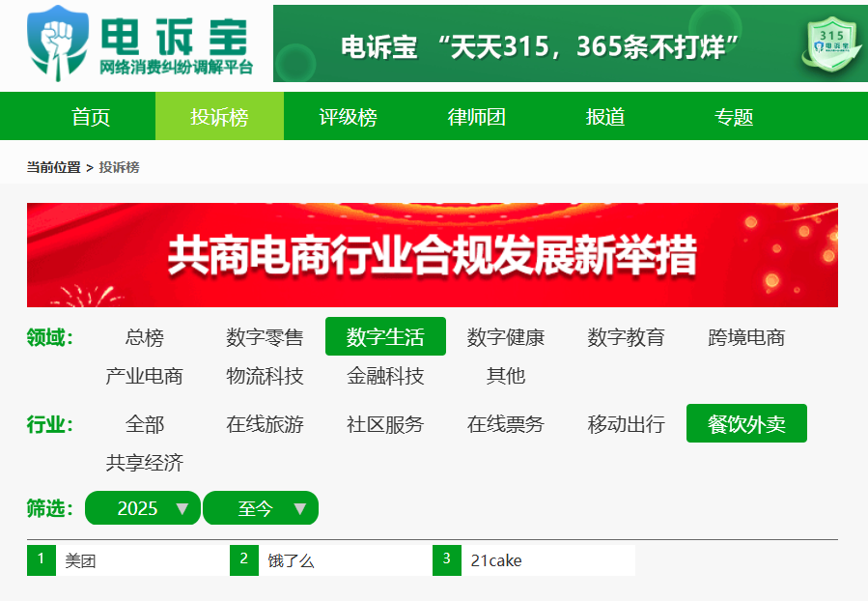Select the 总榜 field filter

(145, 337)
